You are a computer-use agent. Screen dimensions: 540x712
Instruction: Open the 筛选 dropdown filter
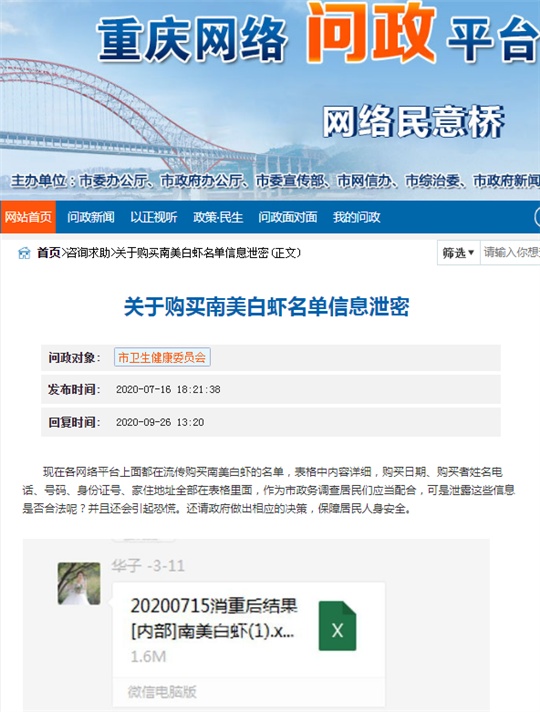[x=458, y=252]
